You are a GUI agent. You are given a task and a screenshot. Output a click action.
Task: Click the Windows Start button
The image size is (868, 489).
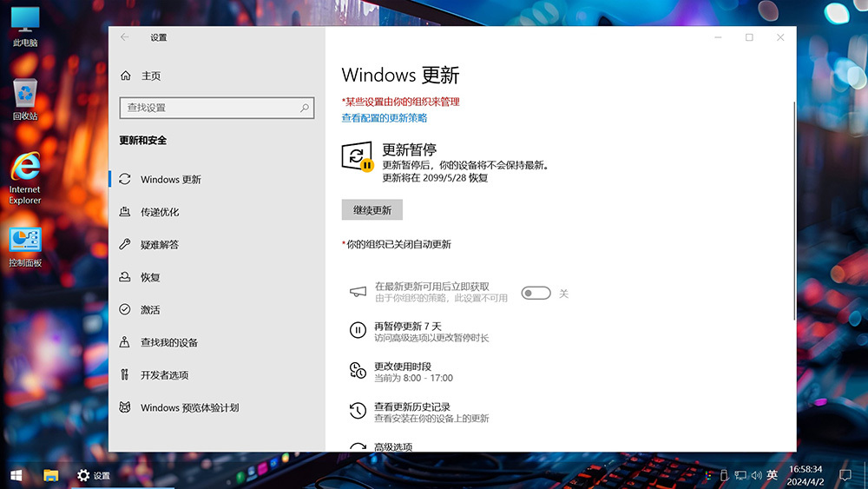pos(16,475)
